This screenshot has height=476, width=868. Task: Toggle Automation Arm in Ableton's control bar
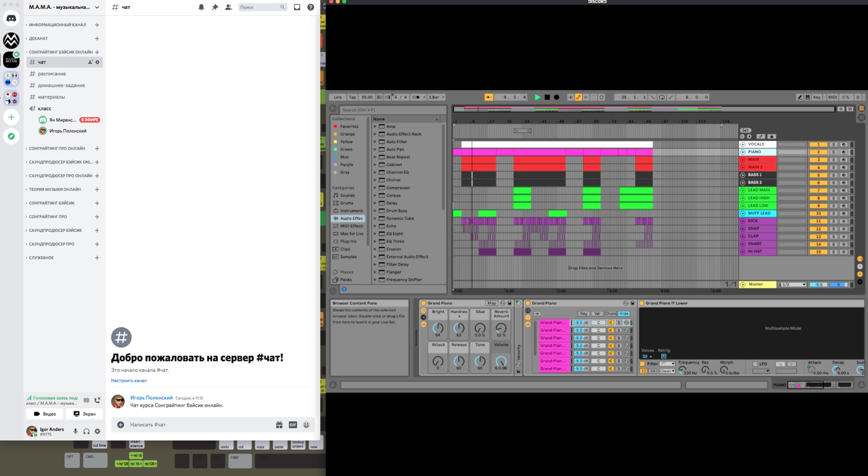(578, 97)
